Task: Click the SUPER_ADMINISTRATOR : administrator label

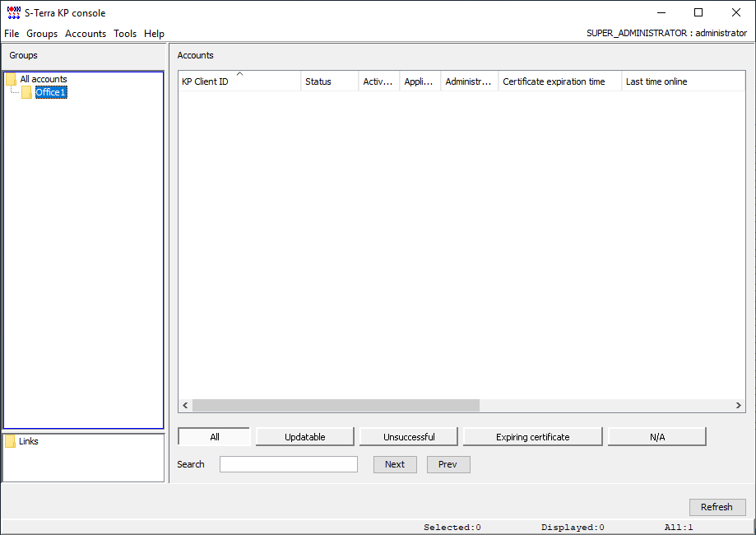Action: (x=666, y=33)
